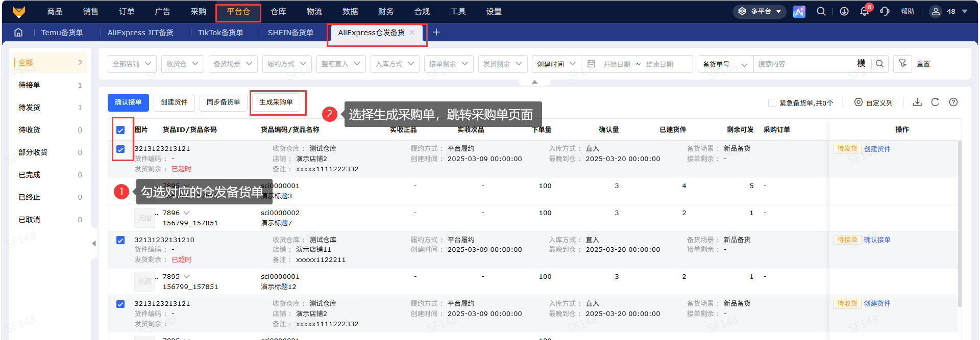
Task: Click the 搜索内容 search input
Action: click(804, 64)
